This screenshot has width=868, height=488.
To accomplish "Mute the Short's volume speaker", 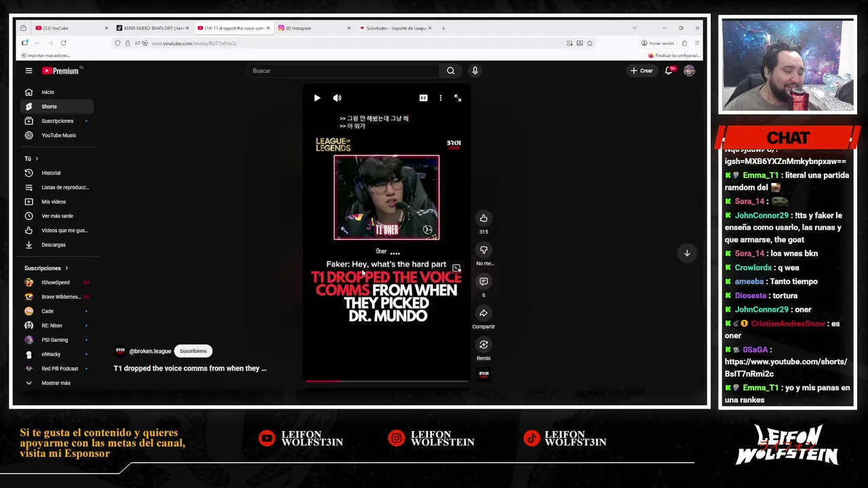I will point(337,98).
